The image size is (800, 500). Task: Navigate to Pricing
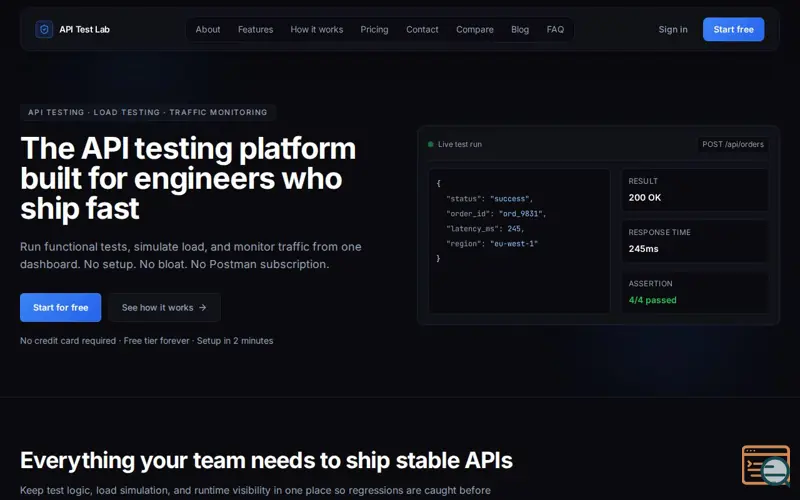(374, 30)
